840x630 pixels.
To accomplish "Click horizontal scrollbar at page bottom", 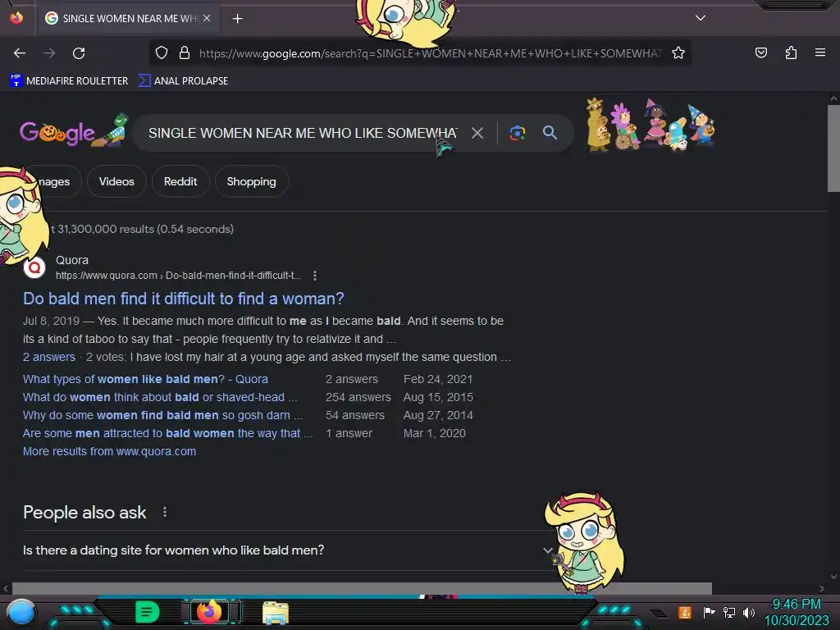I will click(x=362, y=588).
